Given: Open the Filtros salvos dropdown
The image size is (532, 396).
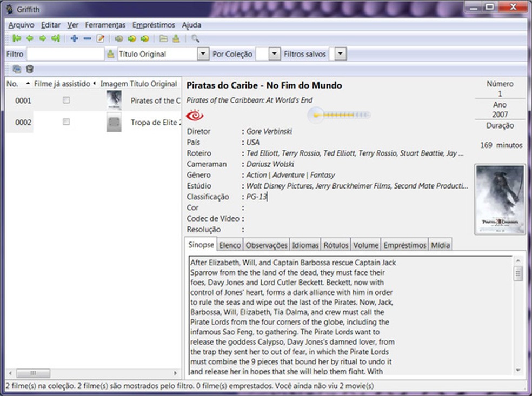Looking at the screenshot, I should pyautogui.click(x=341, y=54).
